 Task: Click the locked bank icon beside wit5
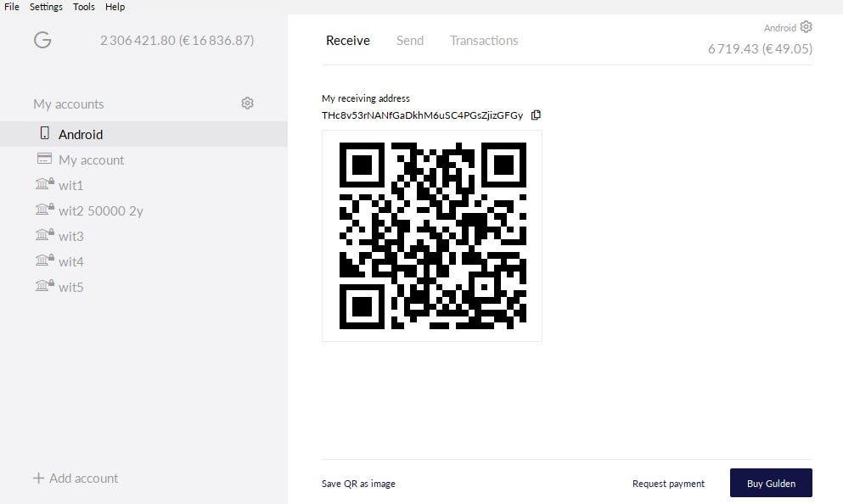[45, 285]
